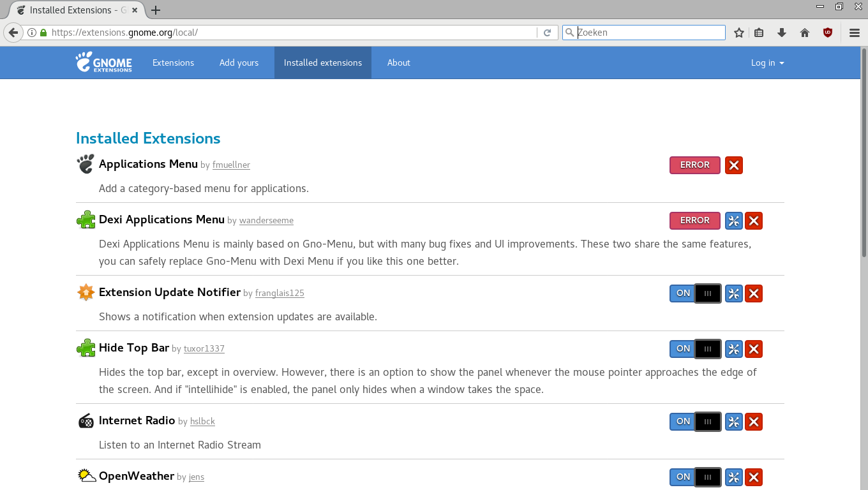The height and width of the screenshot is (490, 868).
Task: View tuxor1337 author profile
Action: pyautogui.click(x=204, y=349)
